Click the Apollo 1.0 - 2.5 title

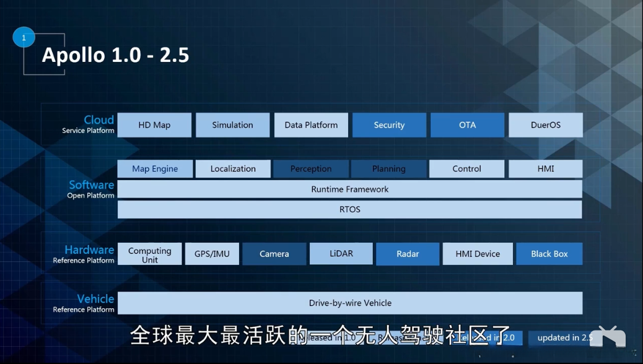(115, 55)
